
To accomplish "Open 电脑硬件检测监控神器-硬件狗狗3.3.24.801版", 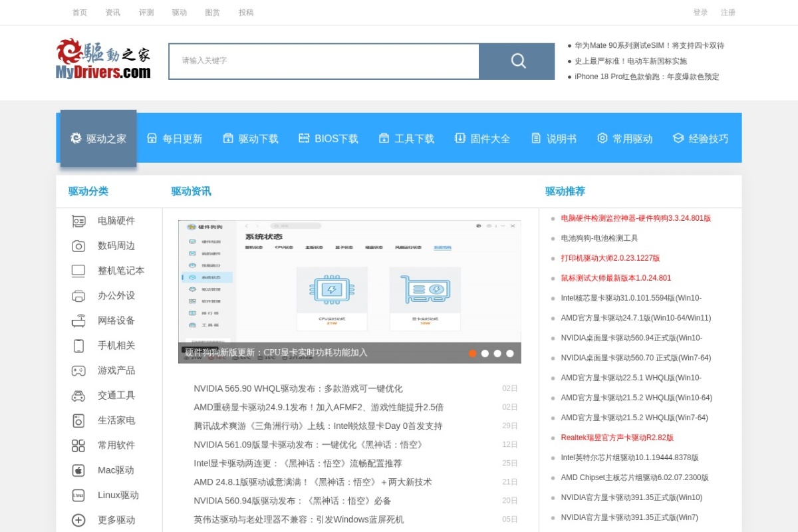I will 636,218.
